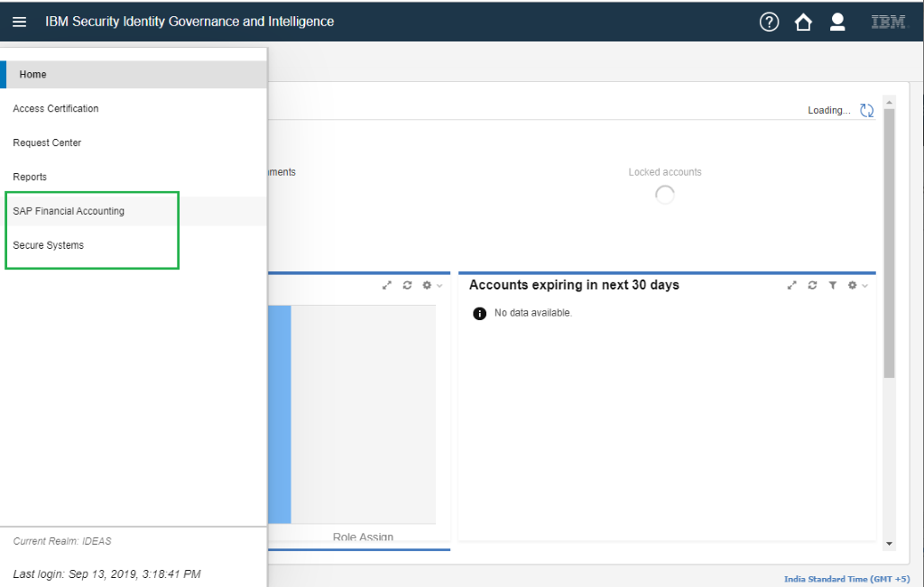Open the user profile icon
The height and width of the screenshot is (587, 924).
(x=837, y=22)
